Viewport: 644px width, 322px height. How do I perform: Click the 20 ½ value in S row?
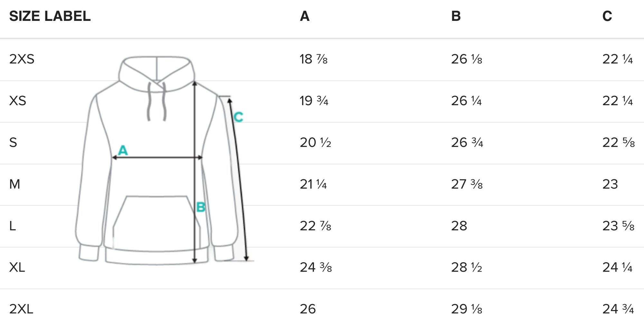click(x=316, y=143)
